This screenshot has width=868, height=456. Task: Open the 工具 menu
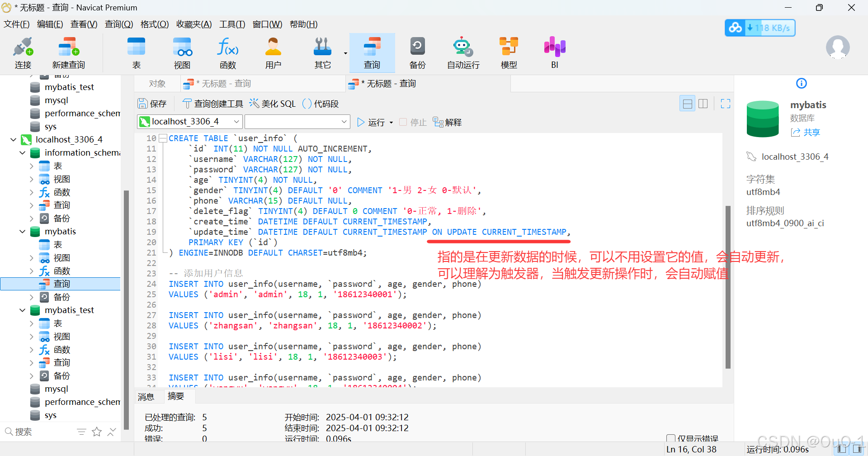click(232, 24)
